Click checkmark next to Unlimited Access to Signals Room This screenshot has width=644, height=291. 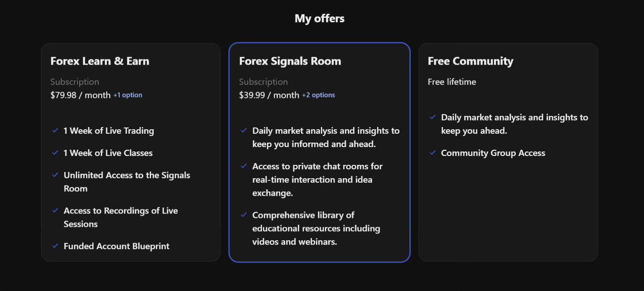[x=55, y=175]
